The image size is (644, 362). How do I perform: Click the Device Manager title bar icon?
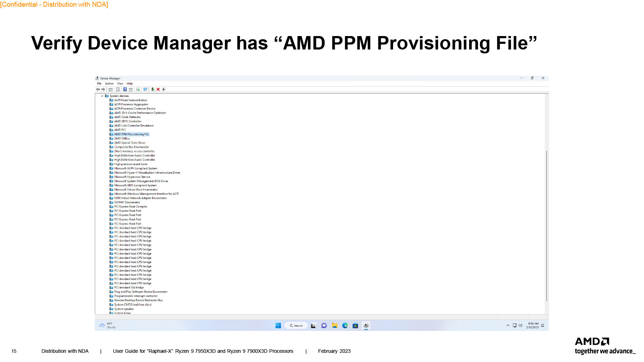click(97, 78)
